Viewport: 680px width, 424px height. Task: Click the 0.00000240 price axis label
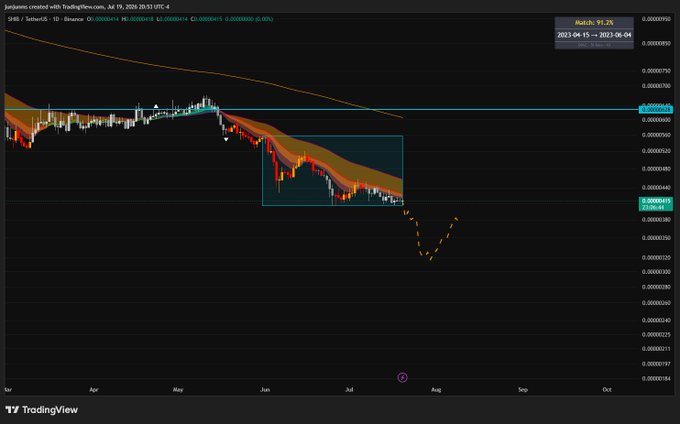coord(656,320)
